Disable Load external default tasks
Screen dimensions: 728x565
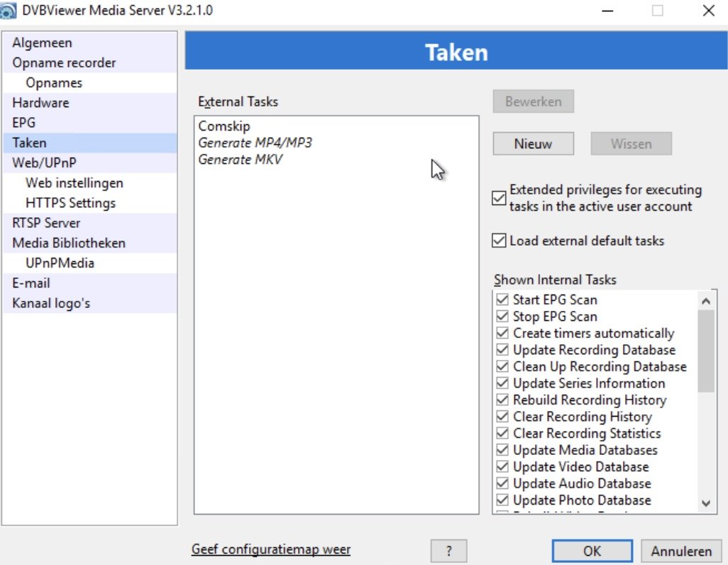click(500, 241)
